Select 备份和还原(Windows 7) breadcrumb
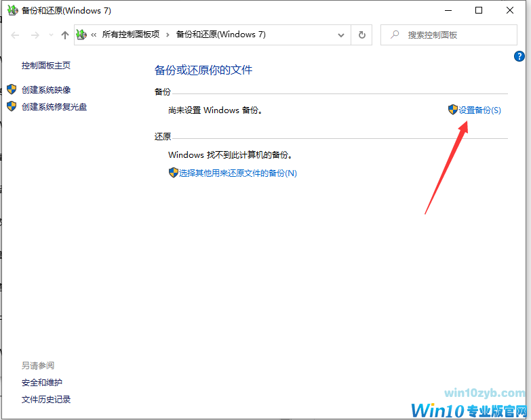The image size is (531, 420). click(x=221, y=35)
